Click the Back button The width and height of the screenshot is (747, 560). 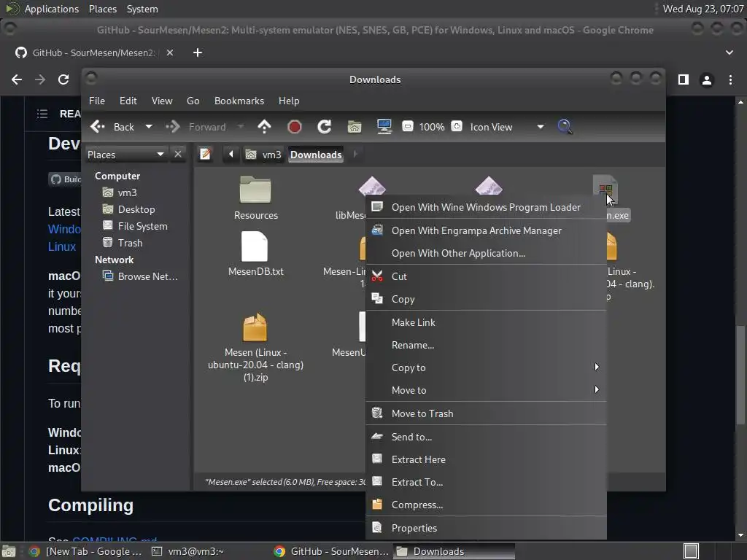click(x=115, y=127)
